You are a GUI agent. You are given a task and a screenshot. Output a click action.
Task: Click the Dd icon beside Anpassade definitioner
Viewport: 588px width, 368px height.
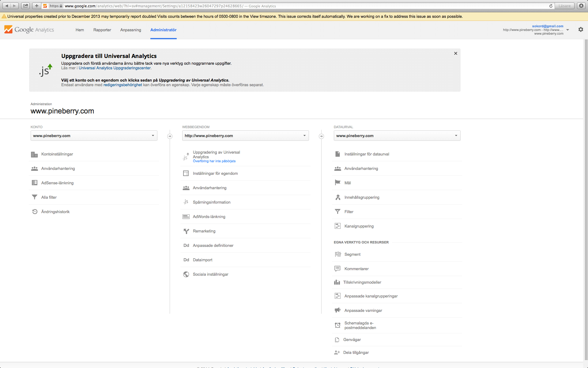(x=186, y=246)
